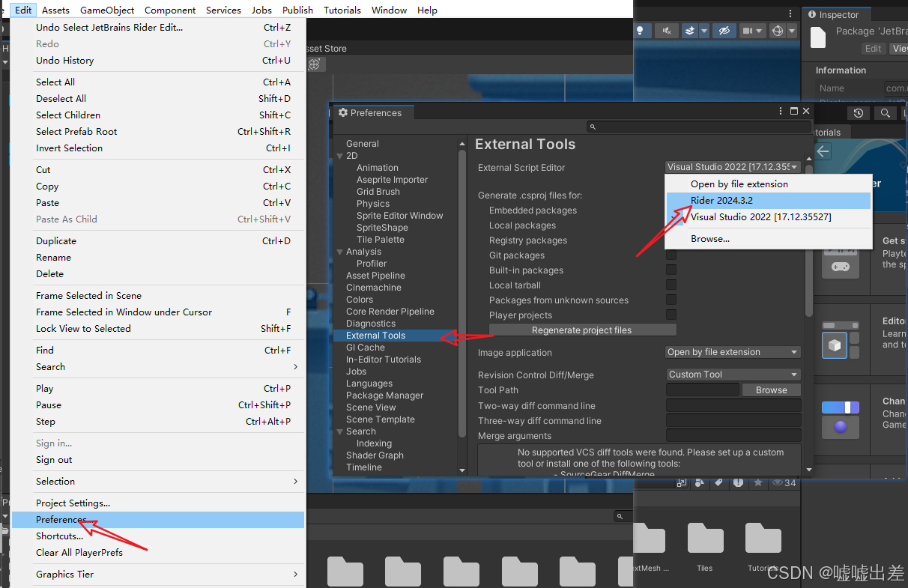The height and width of the screenshot is (588, 908).
Task: Check Packages from unknown sources checkbox
Action: (671, 300)
